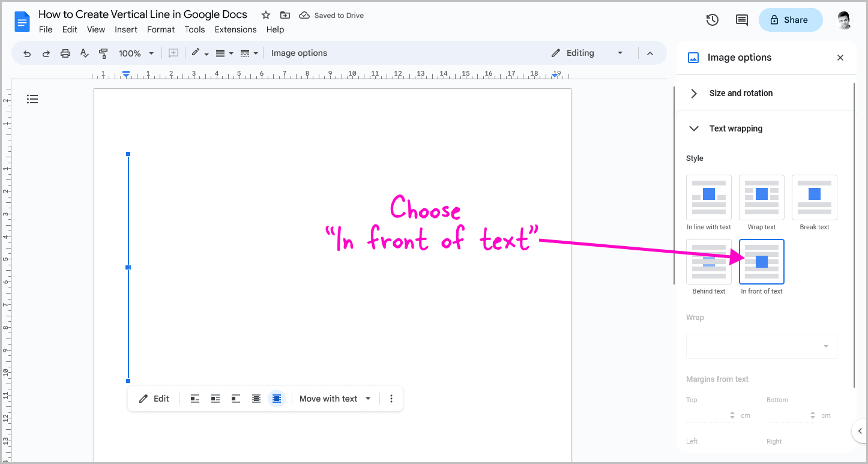Screen dimensions: 868x464
Task: Open the Insert menu
Action: [126, 29]
